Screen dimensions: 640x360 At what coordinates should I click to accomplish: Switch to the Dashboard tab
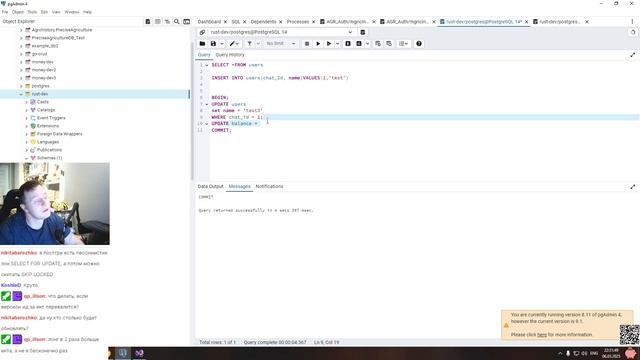click(x=209, y=22)
